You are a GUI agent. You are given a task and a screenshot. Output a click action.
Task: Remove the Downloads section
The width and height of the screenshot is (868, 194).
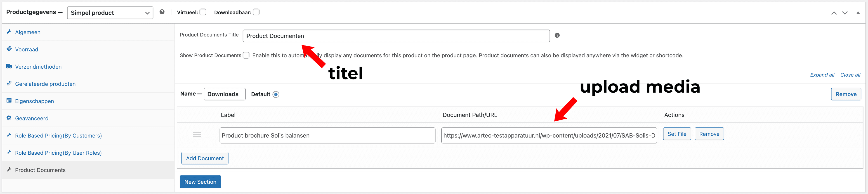tap(846, 94)
